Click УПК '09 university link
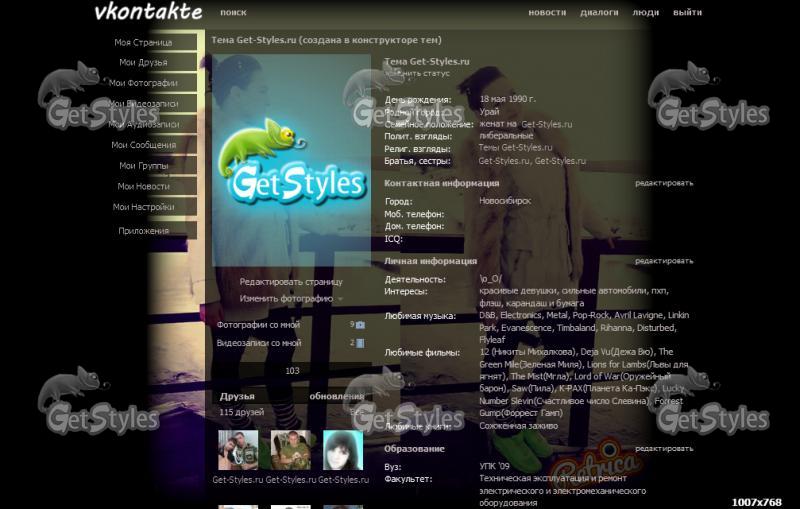 494,466
